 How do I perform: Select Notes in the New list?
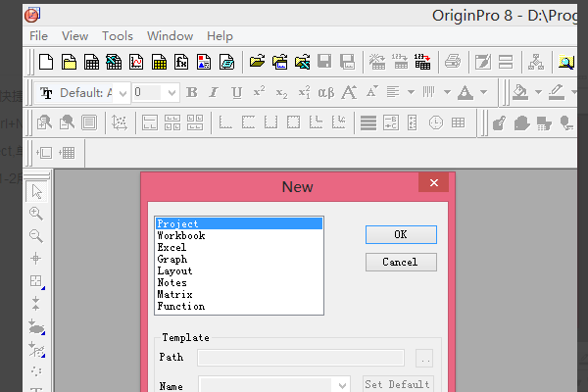point(239,282)
